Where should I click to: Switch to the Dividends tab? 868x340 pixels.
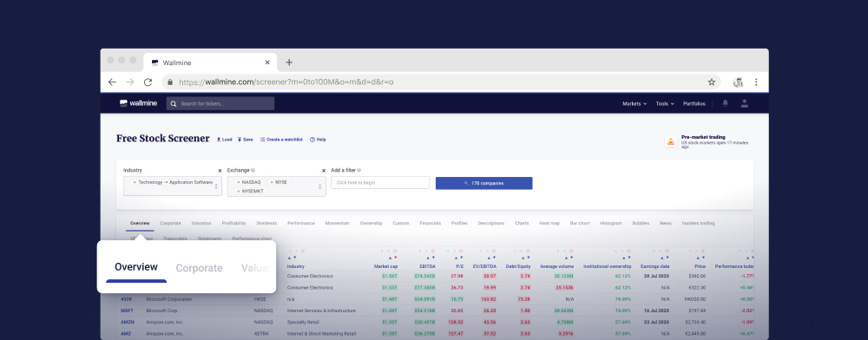[266, 224]
